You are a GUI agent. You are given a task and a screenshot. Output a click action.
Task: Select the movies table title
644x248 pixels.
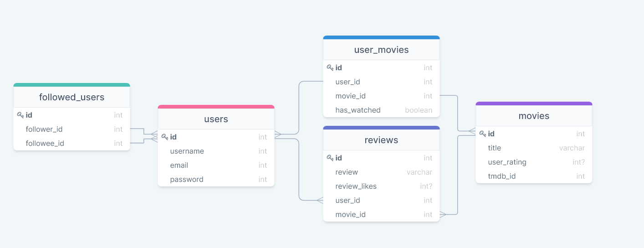[534, 116]
